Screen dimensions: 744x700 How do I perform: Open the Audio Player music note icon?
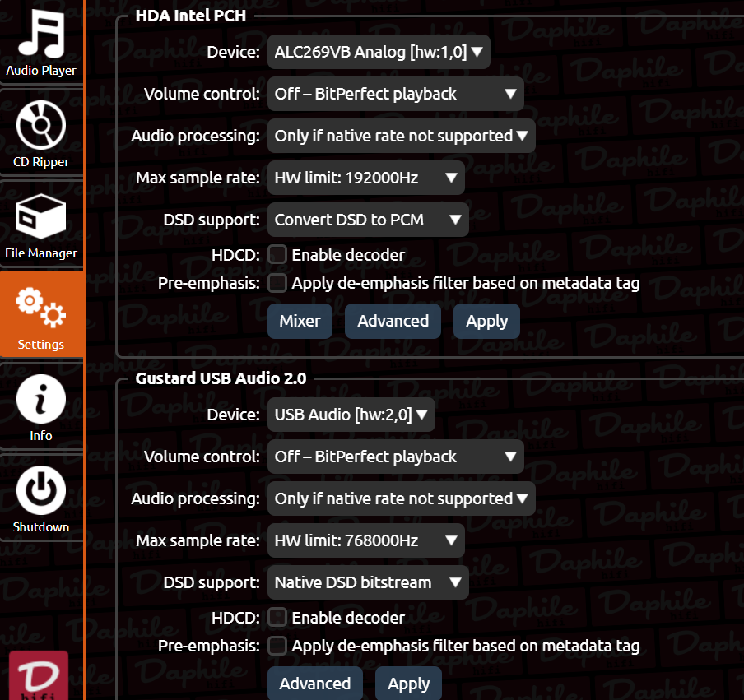(x=41, y=34)
